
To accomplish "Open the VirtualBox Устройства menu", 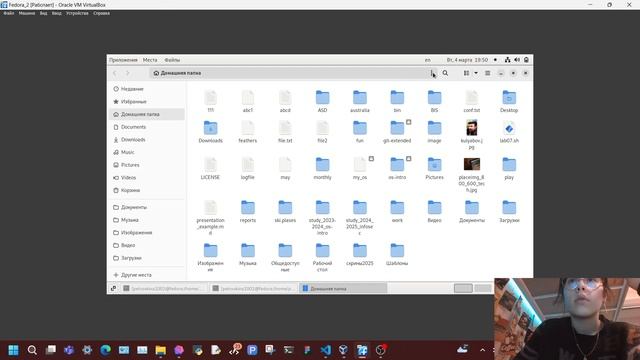I will click(77, 13).
